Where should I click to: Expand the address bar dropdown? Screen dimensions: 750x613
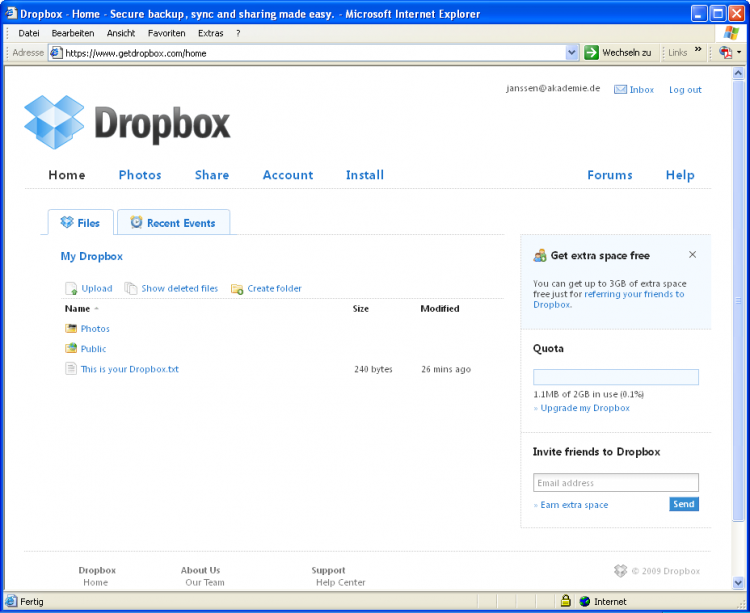click(572, 53)
